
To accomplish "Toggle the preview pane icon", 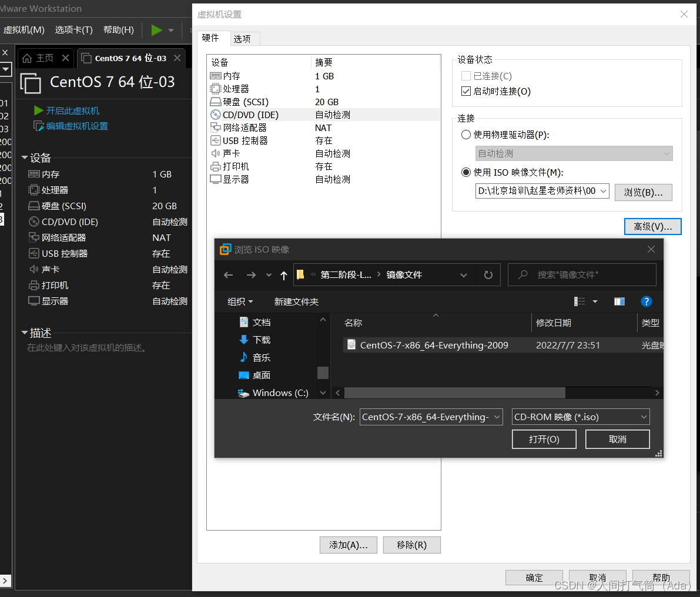I will [619, 301].
